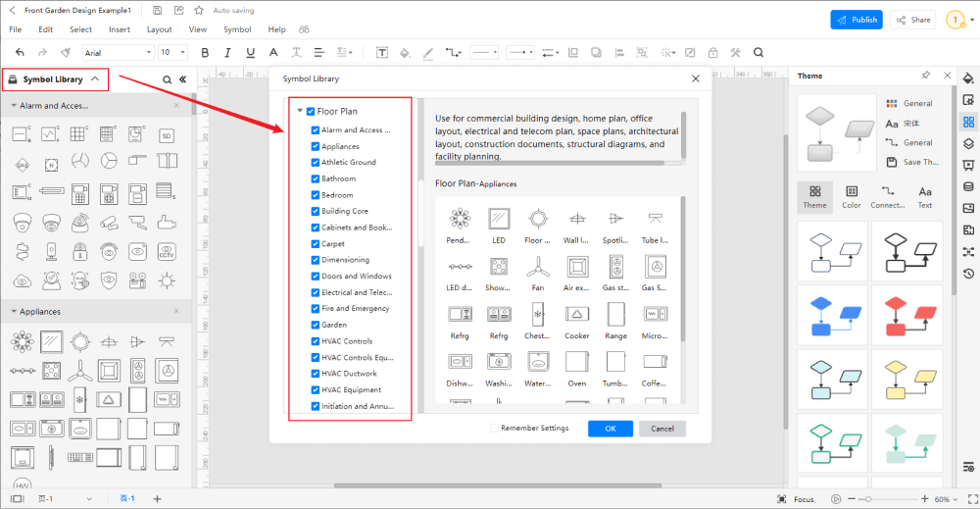Pin the Theme panel

coord(926,76)
